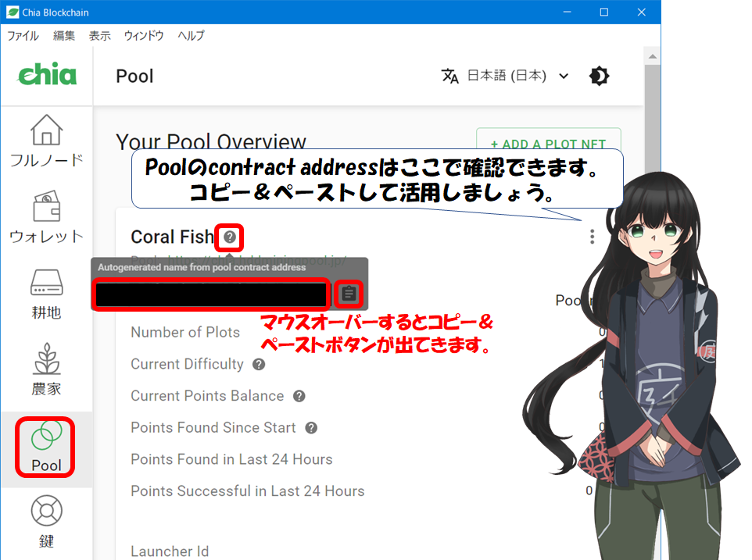The image size is (752, 560).
Task: Click the Current Difficulty help icon
Action: pyautogui.click(x=259, y=365)
